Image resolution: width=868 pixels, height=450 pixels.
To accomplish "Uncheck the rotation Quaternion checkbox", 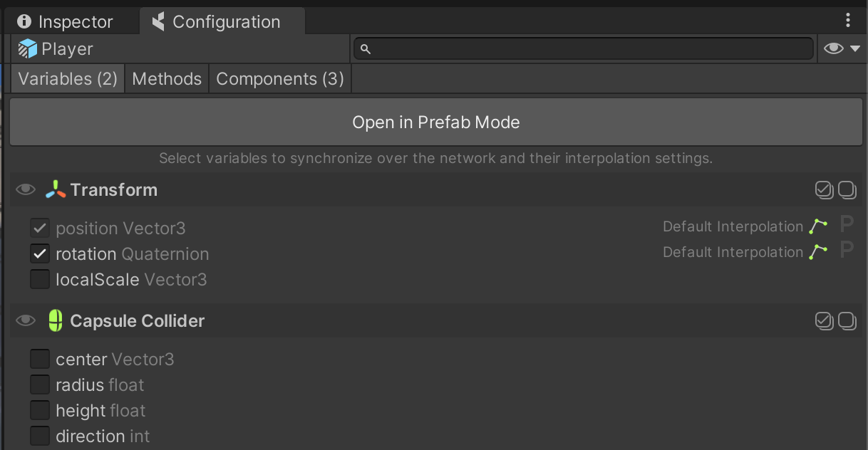I will coord(40,253).
